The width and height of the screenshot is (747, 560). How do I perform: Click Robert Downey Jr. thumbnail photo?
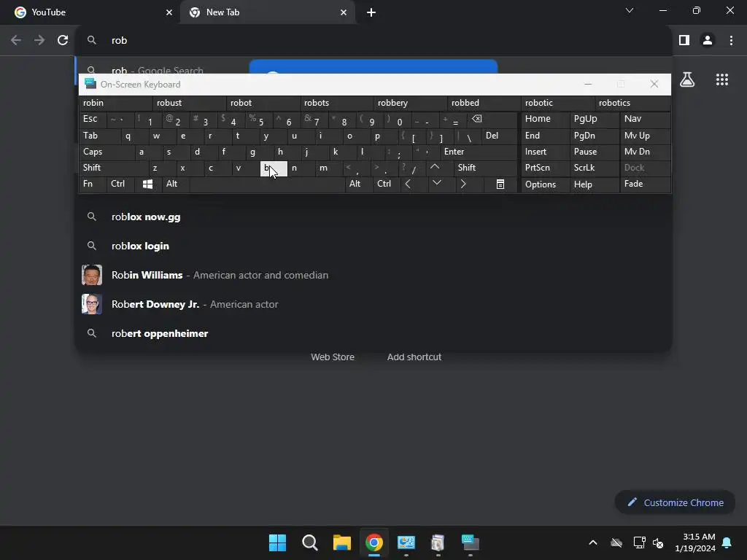pyautogui.click(x=92, y=304)
